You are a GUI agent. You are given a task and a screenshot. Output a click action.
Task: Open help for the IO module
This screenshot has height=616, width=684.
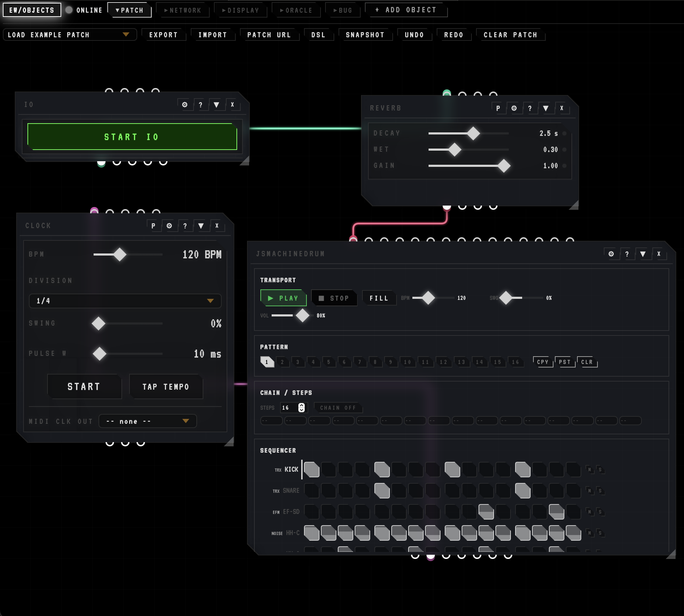(201, 105)
